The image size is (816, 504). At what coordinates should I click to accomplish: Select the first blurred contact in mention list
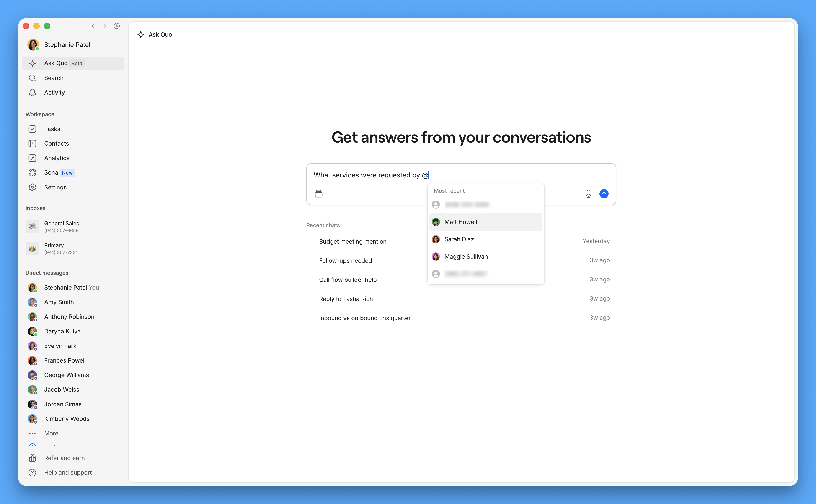(485, 205)
